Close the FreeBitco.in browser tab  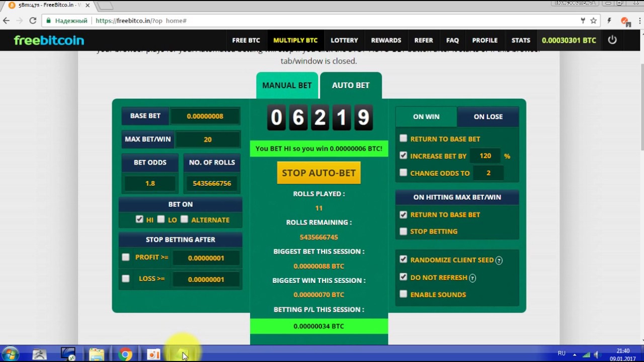(x=88, y=6)
